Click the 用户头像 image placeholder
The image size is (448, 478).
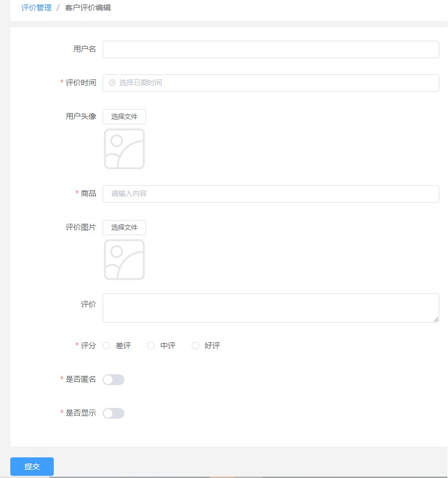click(124, 149)
